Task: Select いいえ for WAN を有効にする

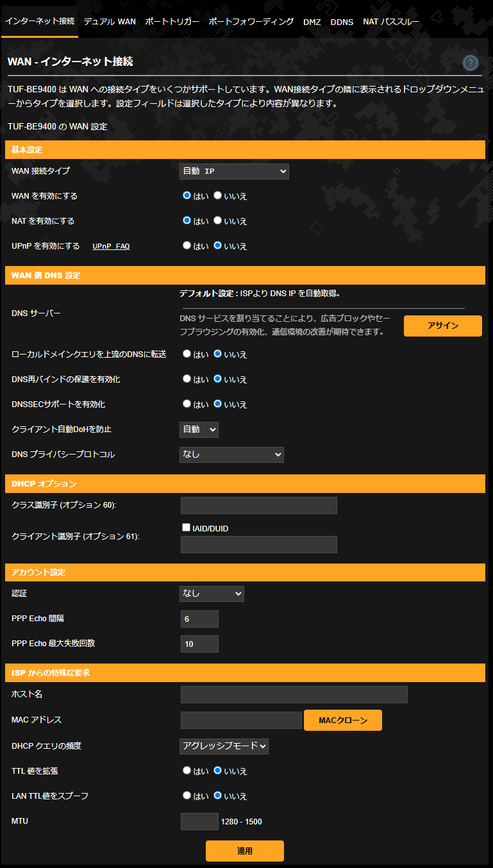Action: click(218, 196)
